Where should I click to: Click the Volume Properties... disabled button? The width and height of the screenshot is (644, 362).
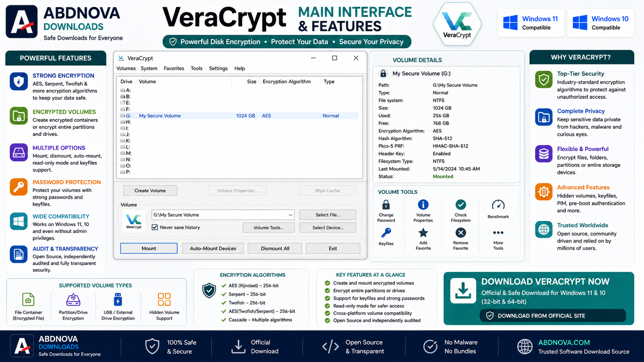pos(237,191)
